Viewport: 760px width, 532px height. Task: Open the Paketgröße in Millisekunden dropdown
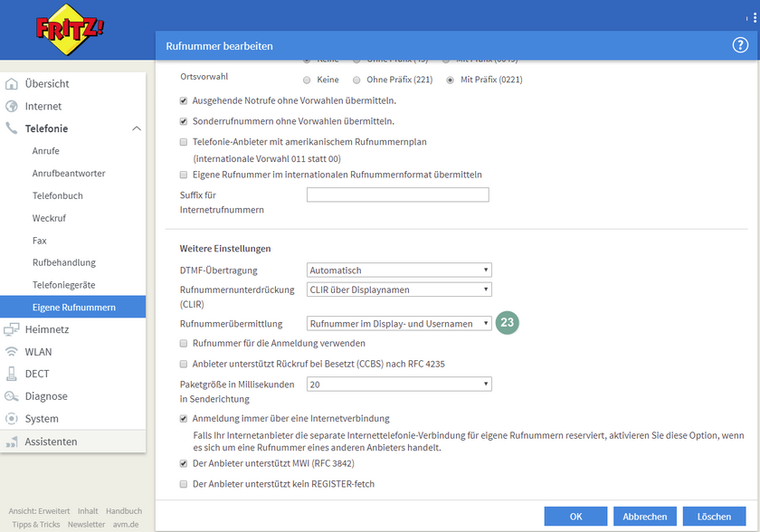[399, 385]
